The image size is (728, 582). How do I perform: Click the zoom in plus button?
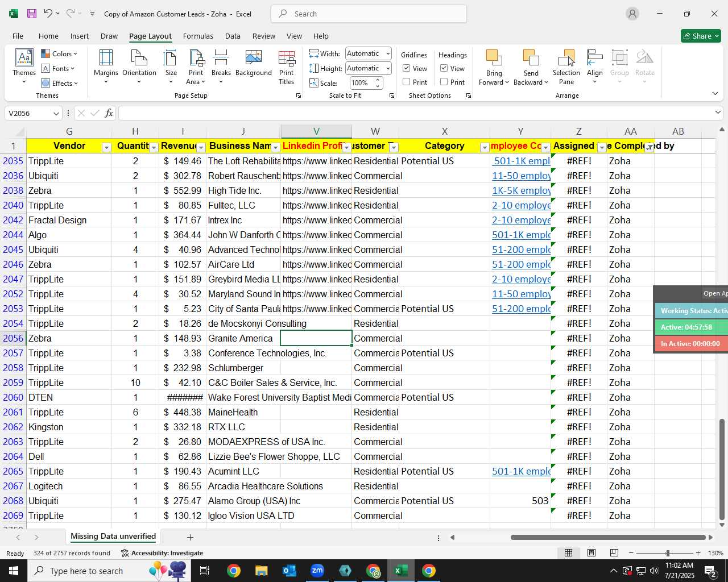point(698,553)
